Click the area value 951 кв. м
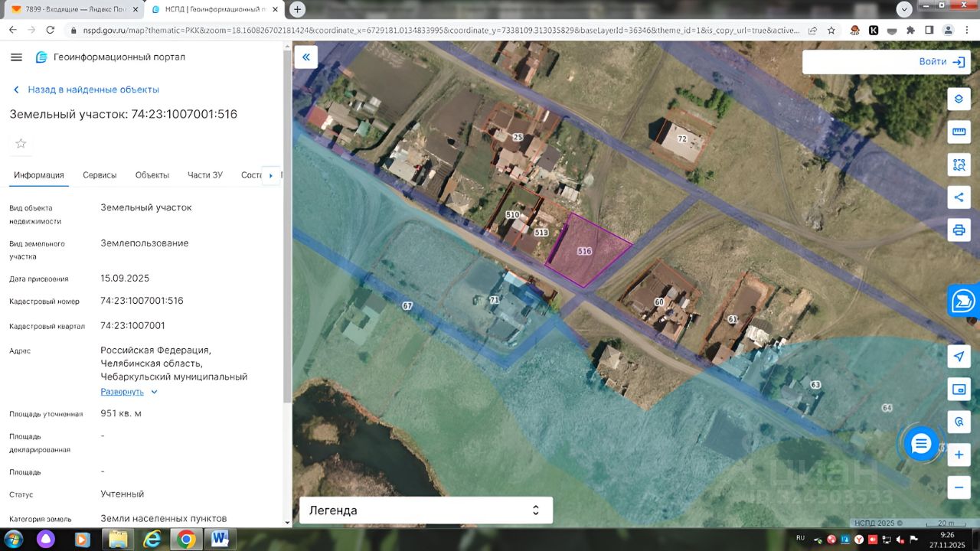This screenshot has height=551, width=980. coord(121,413)
